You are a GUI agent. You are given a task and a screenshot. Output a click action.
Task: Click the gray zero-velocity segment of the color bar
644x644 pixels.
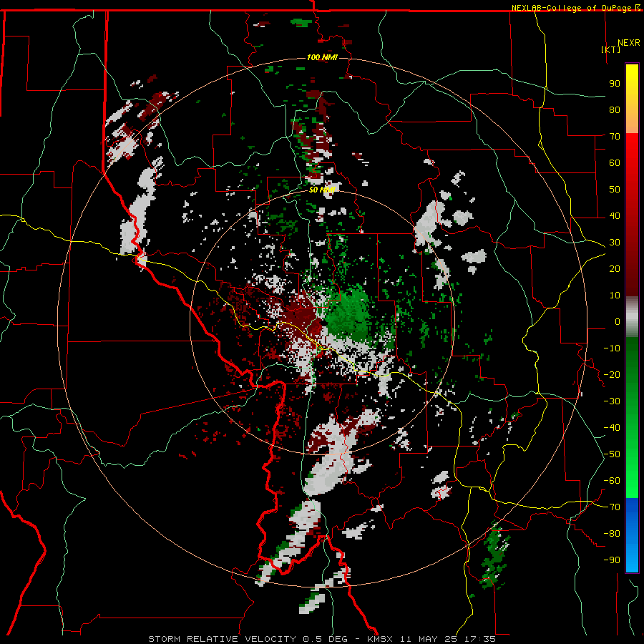(632, 316)
